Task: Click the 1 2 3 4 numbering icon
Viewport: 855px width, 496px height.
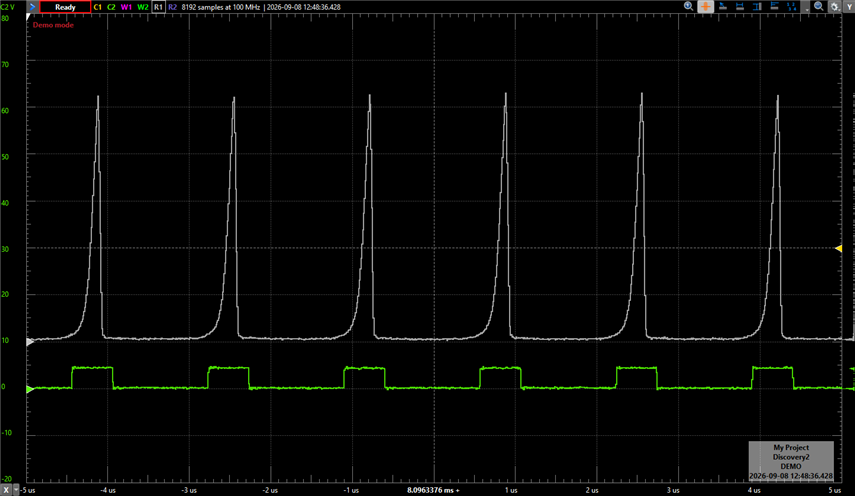Action: 792,7
